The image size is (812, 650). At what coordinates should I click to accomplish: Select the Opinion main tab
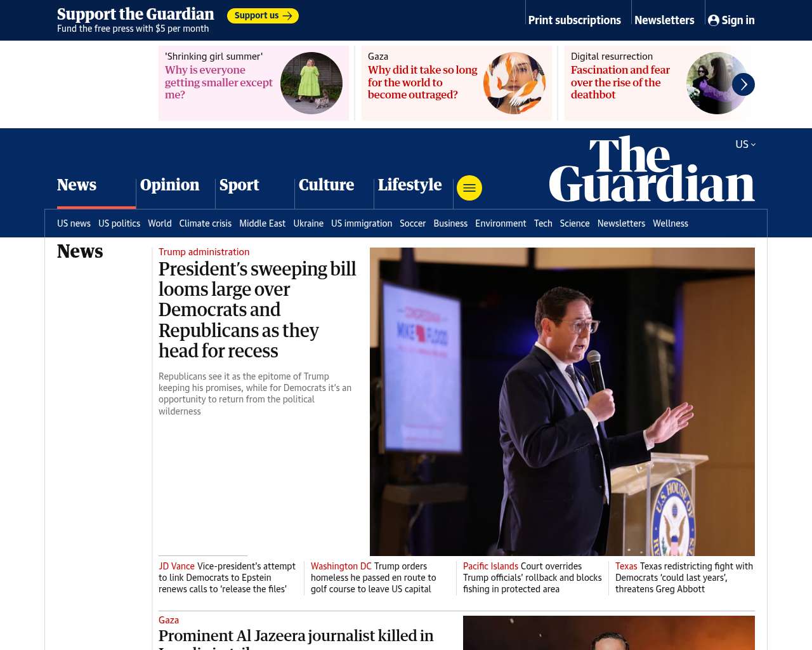169,185
